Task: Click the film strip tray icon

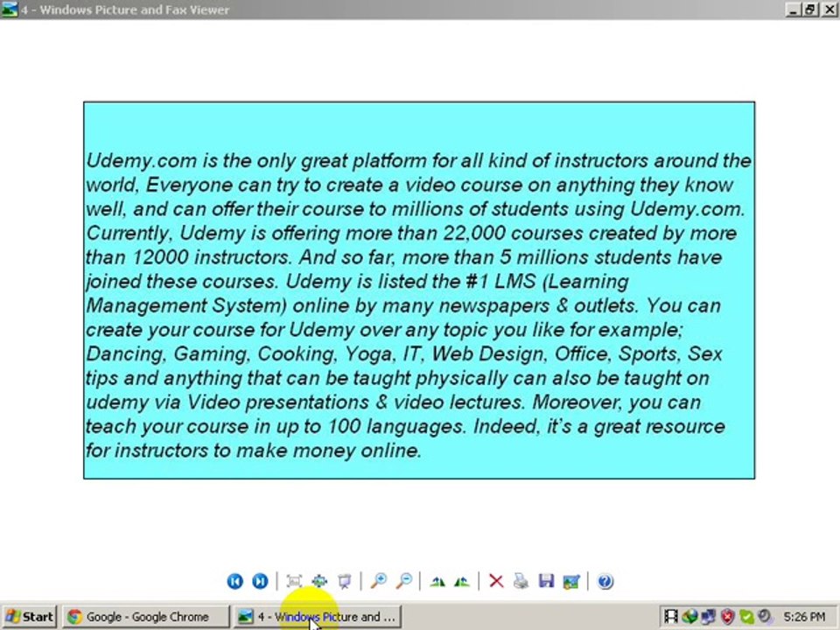Action: (x=671, y=617)
